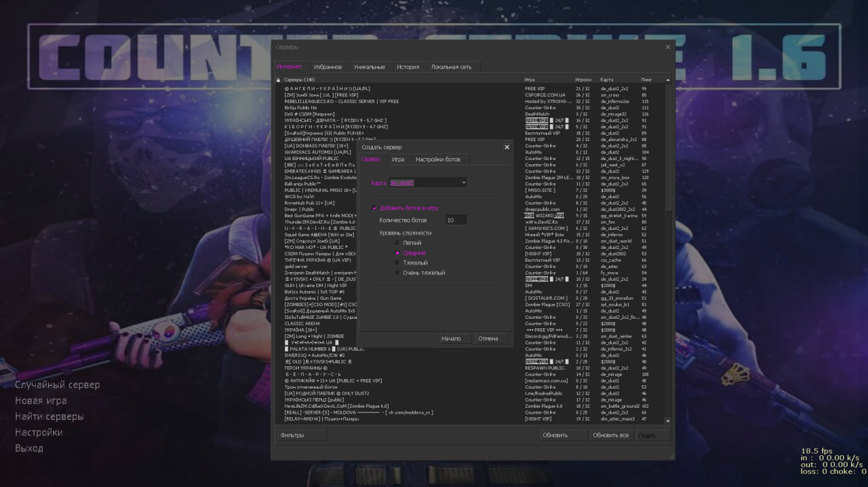Viewport: 868px width, 487px height.
Task: Click the Количество ботов input field
Action: tap(456, 220)
